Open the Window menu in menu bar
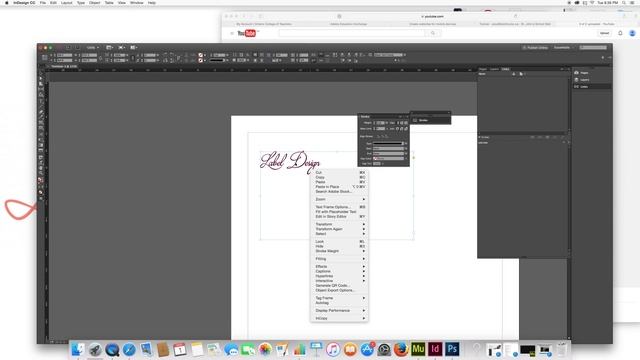The height and width of the screenshot is (360, 640). (x=136, y=3)
